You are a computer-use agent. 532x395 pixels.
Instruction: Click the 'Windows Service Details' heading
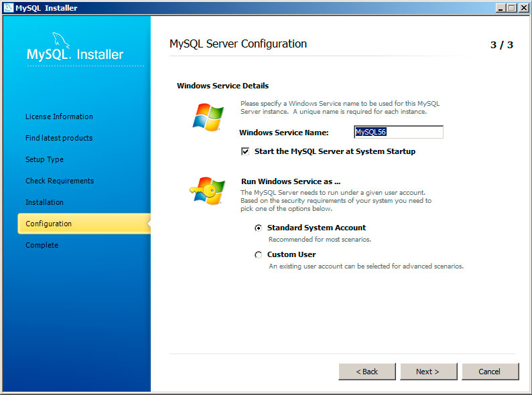[222, 86]
